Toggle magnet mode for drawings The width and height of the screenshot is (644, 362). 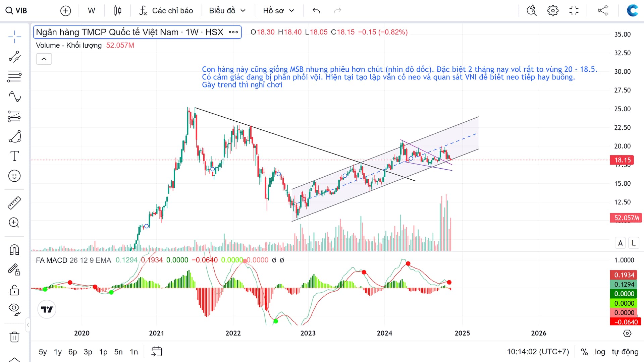tap(14, 250)
